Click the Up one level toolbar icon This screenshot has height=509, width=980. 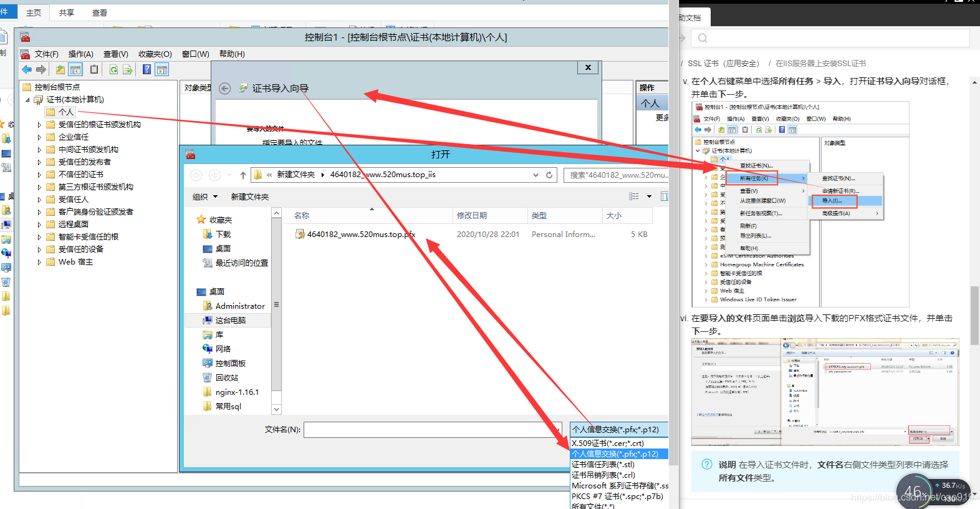[x=60, y=70]
